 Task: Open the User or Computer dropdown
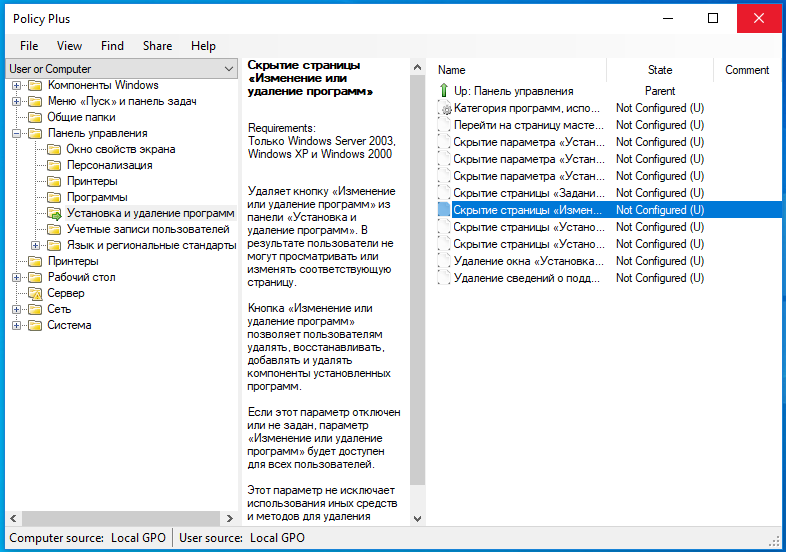point(122,69)
